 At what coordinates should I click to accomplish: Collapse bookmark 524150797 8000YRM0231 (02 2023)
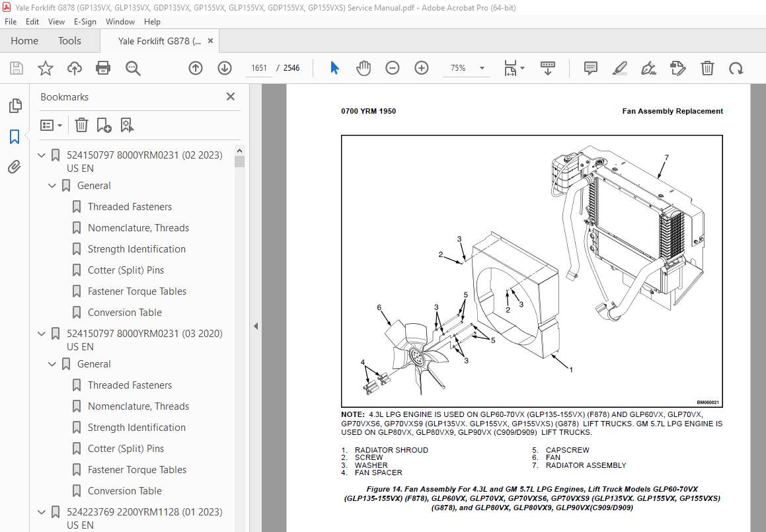[x=42, y=155]
